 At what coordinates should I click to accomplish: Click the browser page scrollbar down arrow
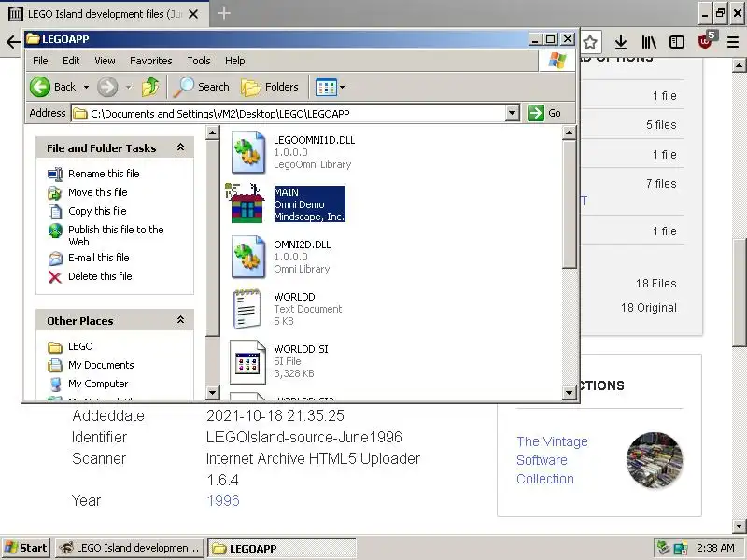coord(740,526)
